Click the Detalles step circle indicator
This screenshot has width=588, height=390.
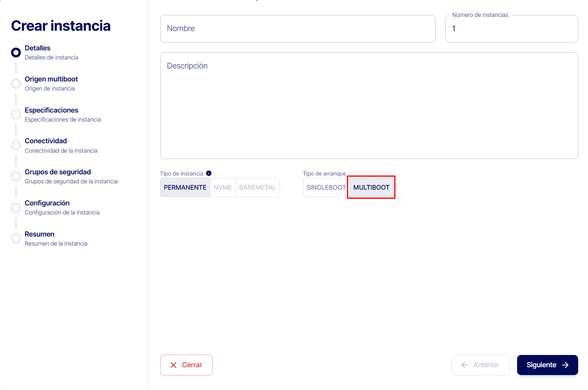(x=16, y=52)
